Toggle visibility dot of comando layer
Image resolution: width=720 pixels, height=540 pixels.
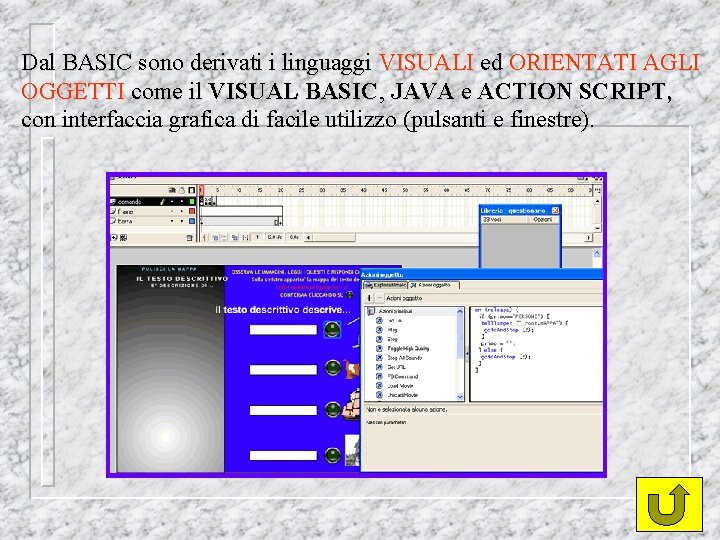tap(172, 202)
